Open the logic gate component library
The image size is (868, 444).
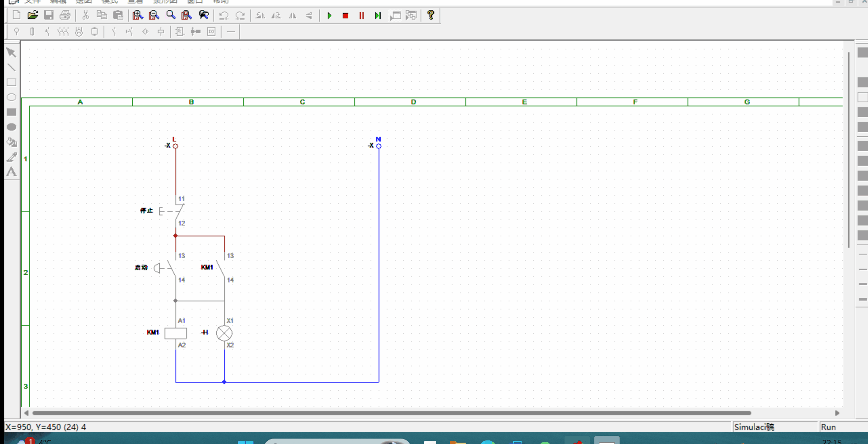pos(180,32)
